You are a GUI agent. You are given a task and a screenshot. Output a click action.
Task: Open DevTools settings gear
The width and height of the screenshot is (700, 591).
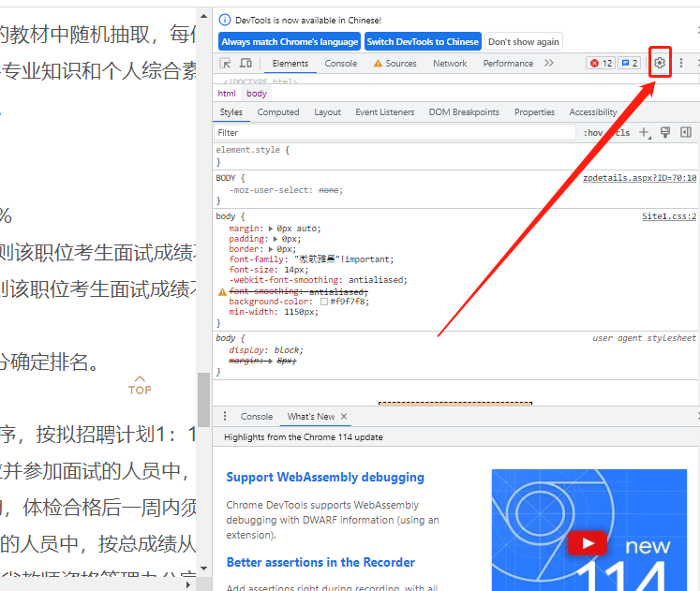660,63
